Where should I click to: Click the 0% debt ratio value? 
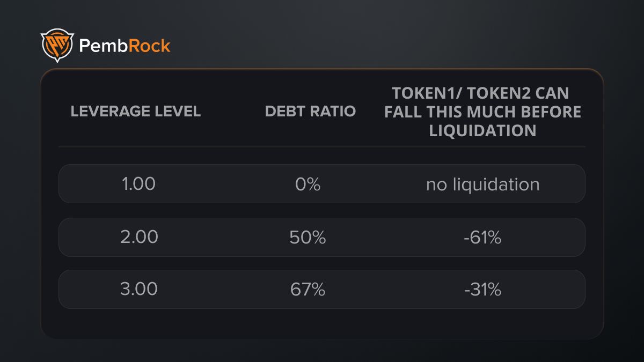(x=308, y=184)
